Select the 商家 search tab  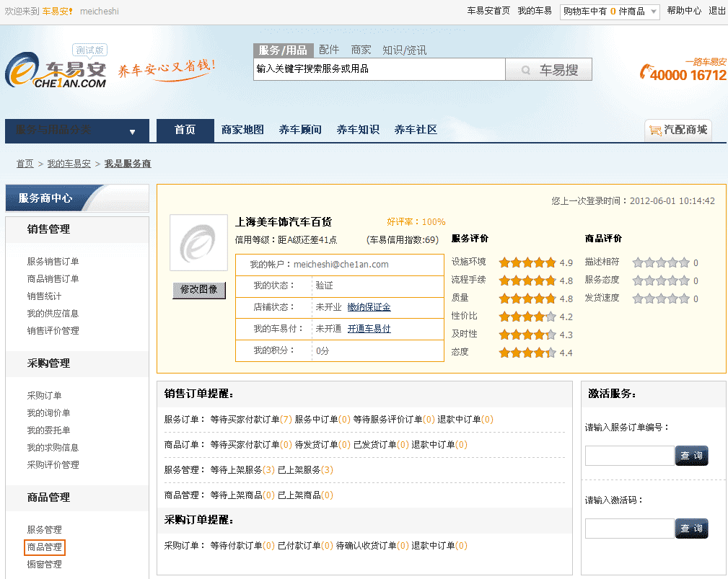(x=361, y=50)
